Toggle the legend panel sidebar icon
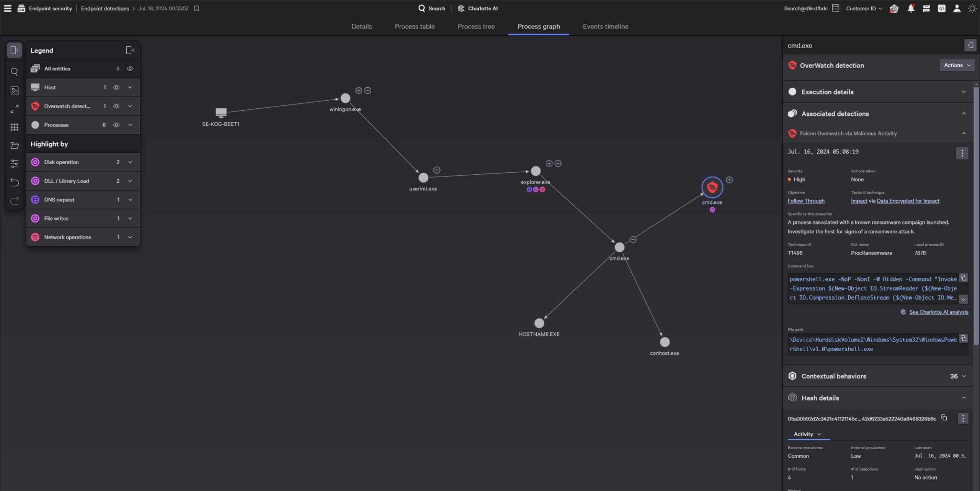Image resolution: width=980 pixels, height=491 pixels. click(x=14, y=50)
